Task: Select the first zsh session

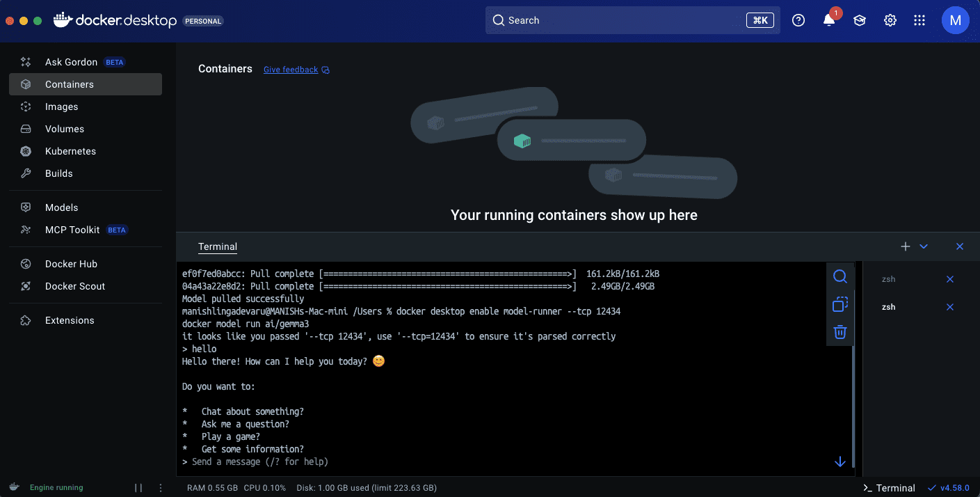Action: click(x=888, y=279)
